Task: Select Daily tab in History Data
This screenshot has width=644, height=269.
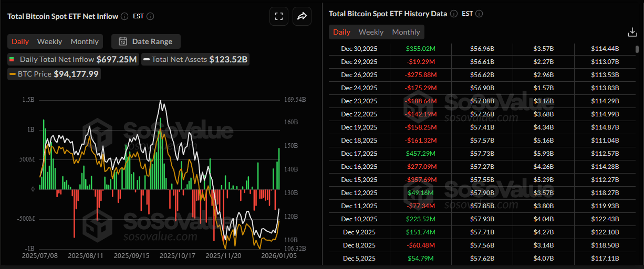Action: click(x=341, y=32)
